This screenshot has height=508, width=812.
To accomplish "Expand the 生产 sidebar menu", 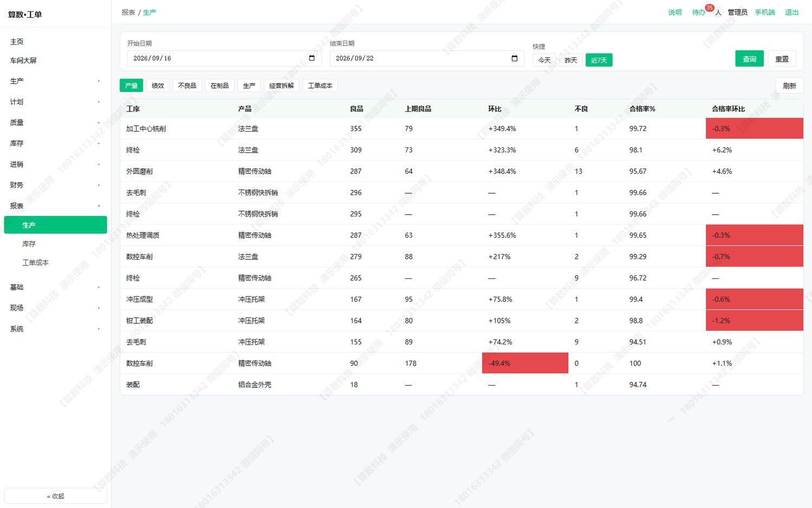I will (x=55, y=81).
